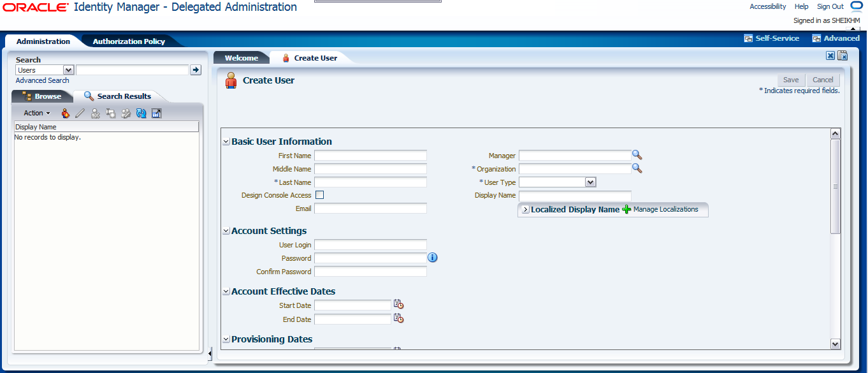Switch to the Administration tab

[43, 41]
